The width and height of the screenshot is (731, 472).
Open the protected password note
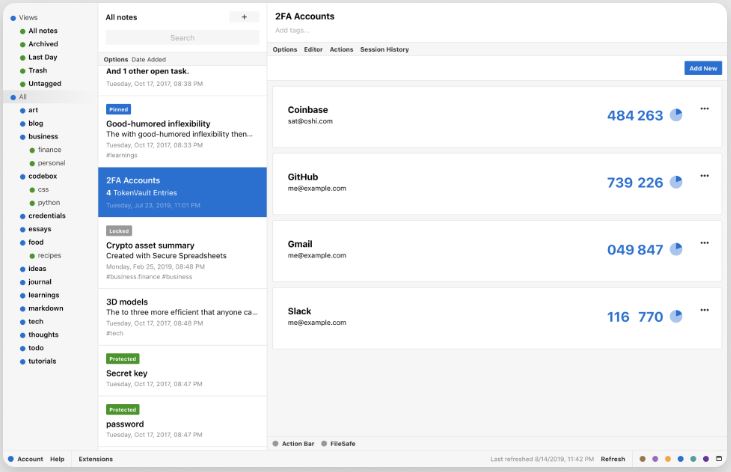coord(182,422)
